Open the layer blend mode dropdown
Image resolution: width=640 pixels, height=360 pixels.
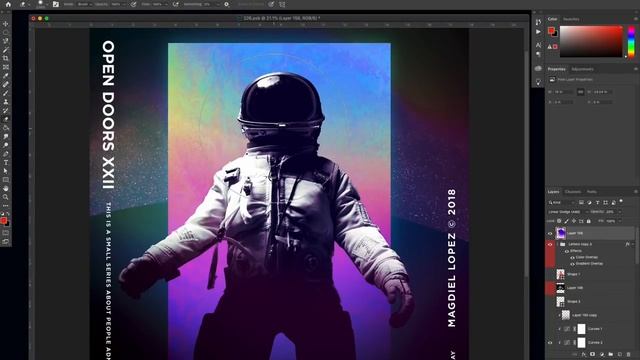click(x=567, y=212)
